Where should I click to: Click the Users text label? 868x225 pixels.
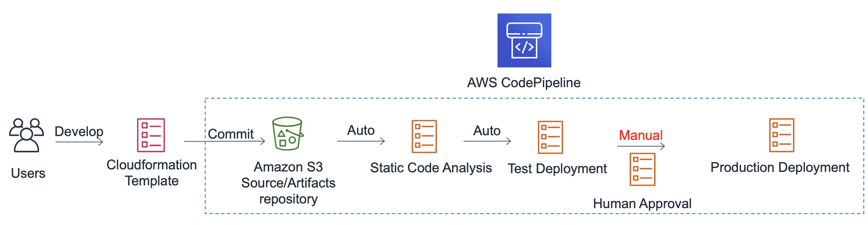point(28,173)
